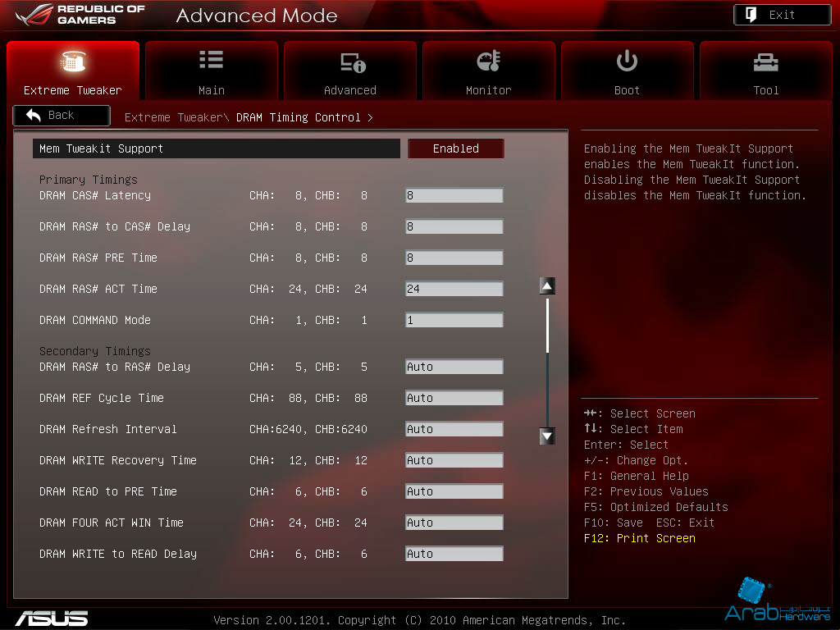Open the Extreme Tweaker tab
Viewport: 840px width, 630px height.
[x=73, y=71]
